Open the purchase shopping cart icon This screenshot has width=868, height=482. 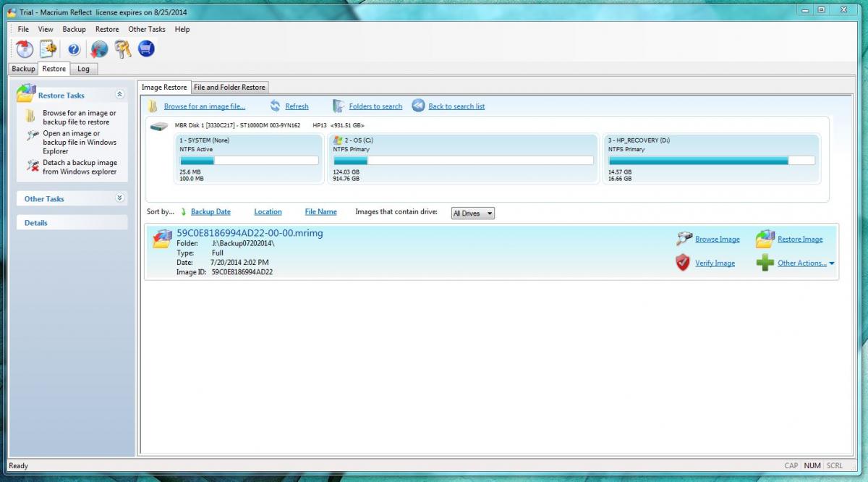146,48
